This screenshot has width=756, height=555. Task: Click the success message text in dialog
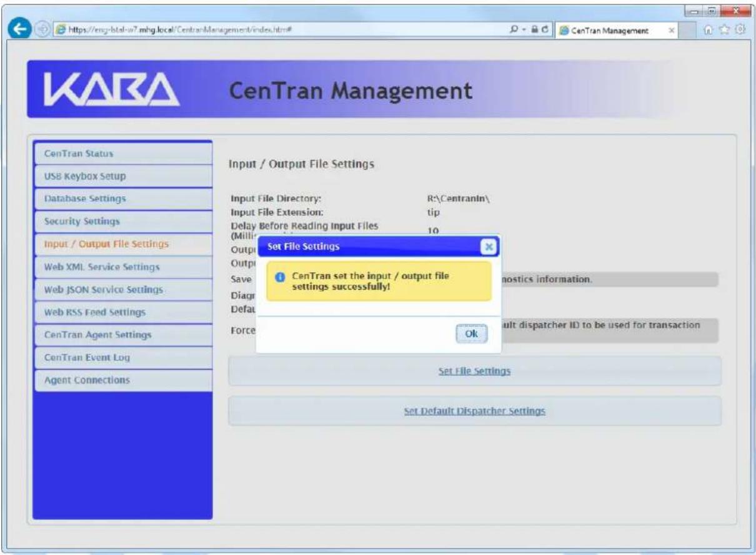[371, 280]
